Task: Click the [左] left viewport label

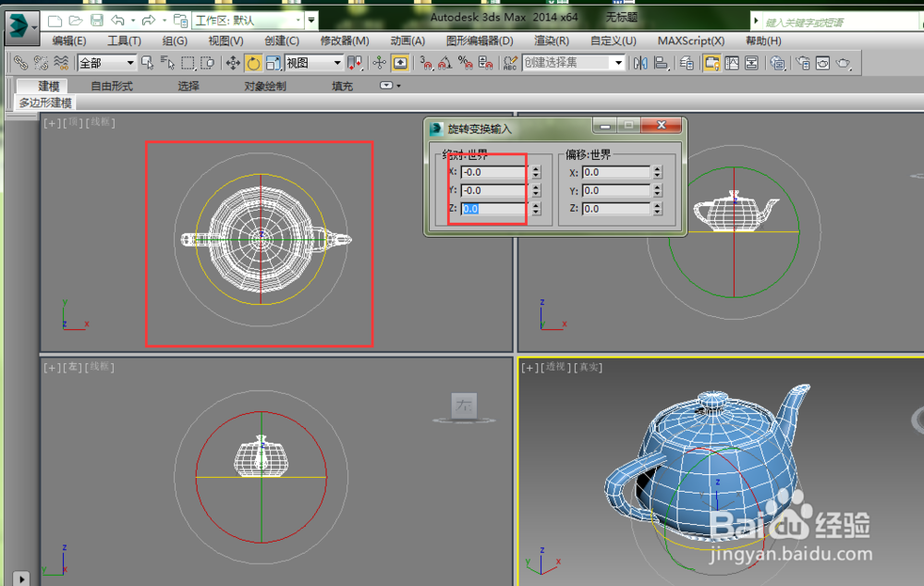Action: coord(73,367)
